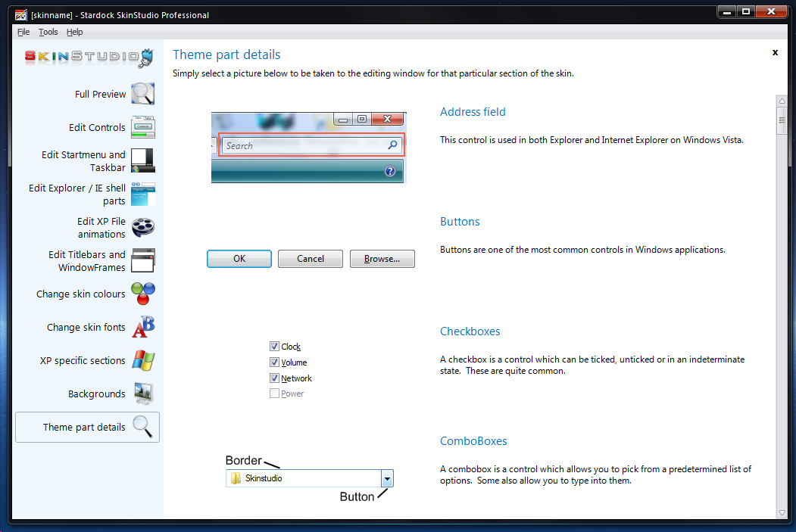Open the File menu
The width and height of the screenshot is (796, 532).
click(23, 32)
